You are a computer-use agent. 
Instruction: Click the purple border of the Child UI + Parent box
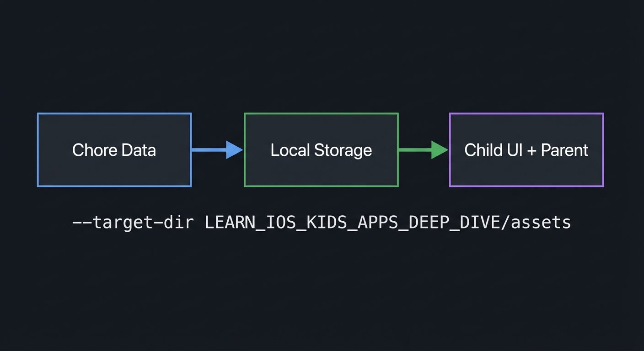[x=526, y=114]
